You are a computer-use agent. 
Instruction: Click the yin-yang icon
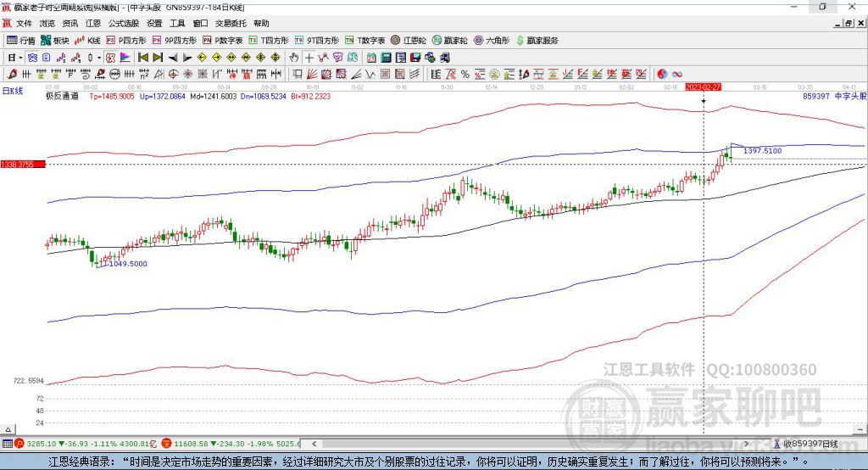662,75
